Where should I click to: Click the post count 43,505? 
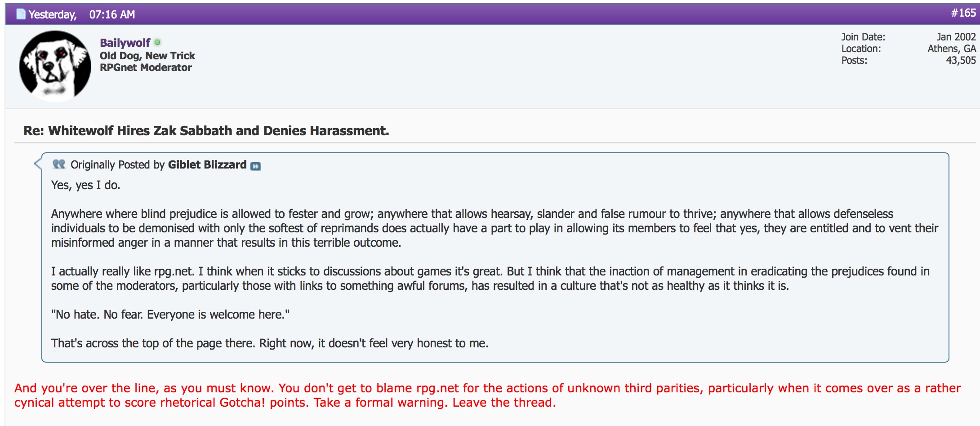pos(961,60)
